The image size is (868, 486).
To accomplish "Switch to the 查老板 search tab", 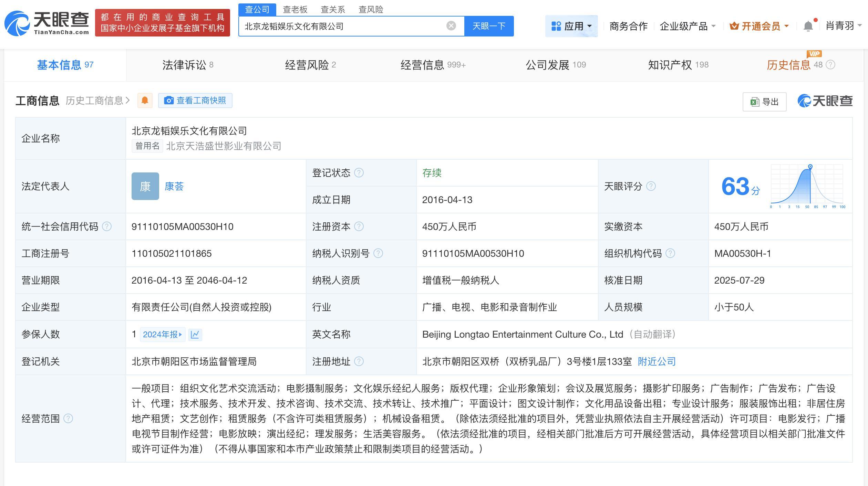I will click(295, 10).
